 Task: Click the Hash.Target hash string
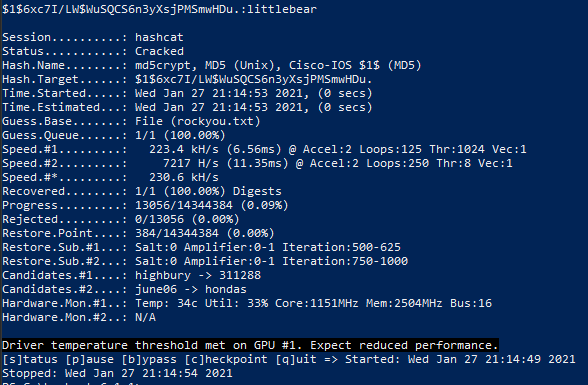pyautogui.click(x=254, y=79)
